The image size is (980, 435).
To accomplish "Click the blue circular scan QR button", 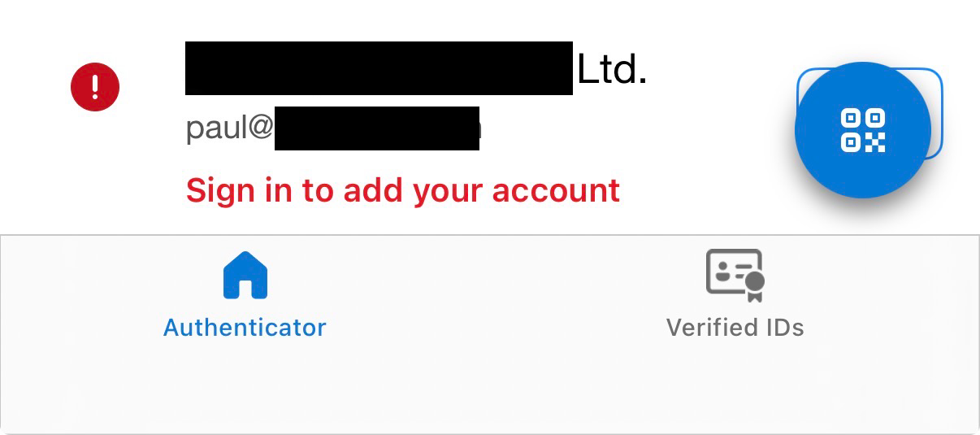I will point(862,130).
